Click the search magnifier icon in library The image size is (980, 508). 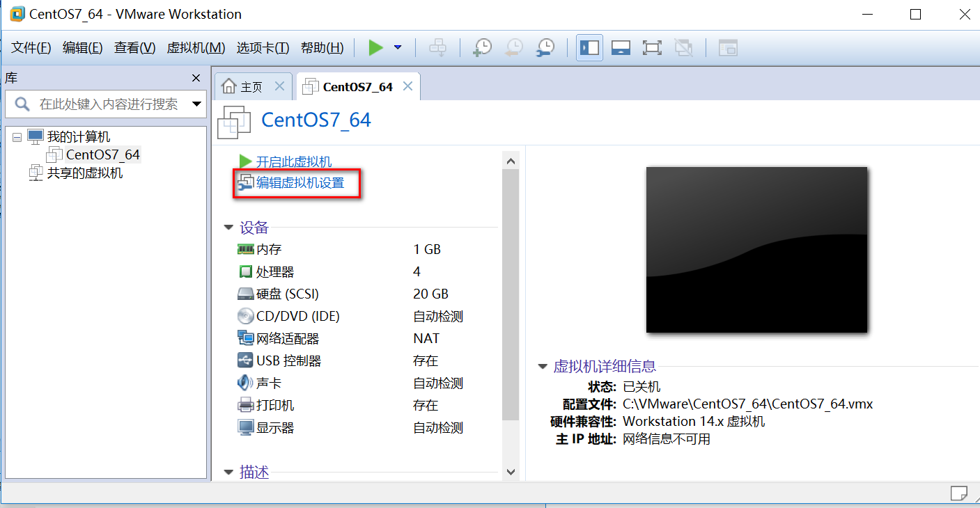pyautogui.click(x=22, y=104)
